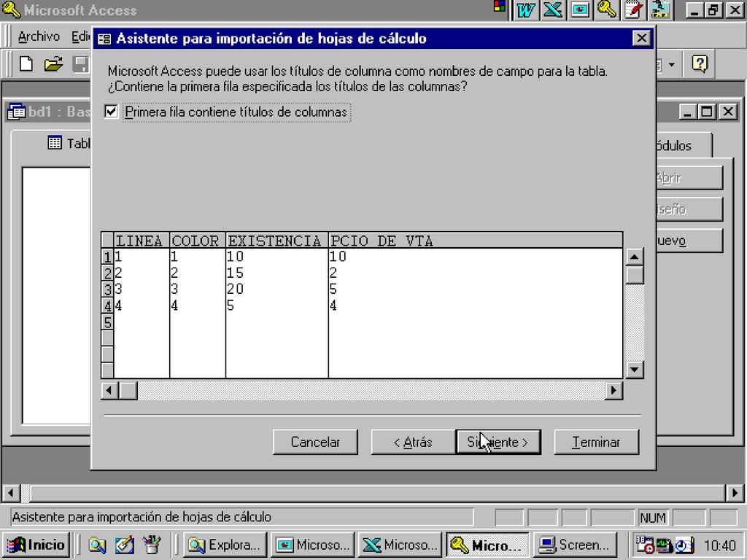
Task: Click the bd1 database window icon
Action: coord(17,112)
